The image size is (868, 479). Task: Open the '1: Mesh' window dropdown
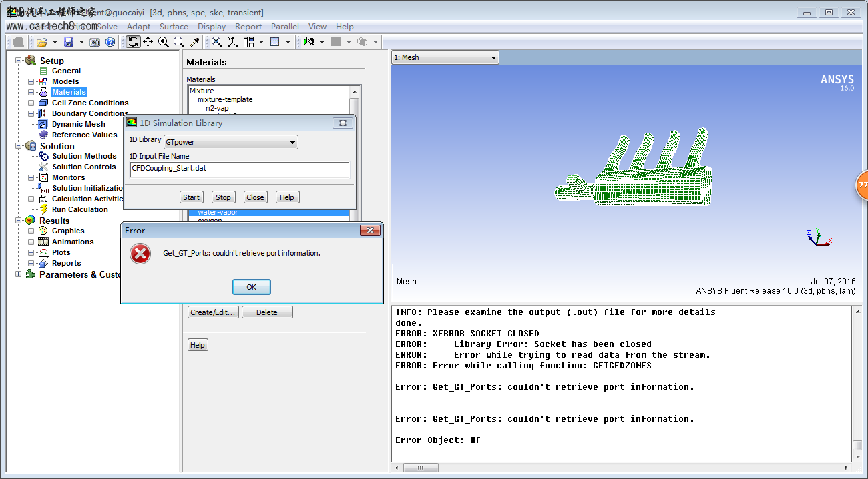click(x=445, y=57)
